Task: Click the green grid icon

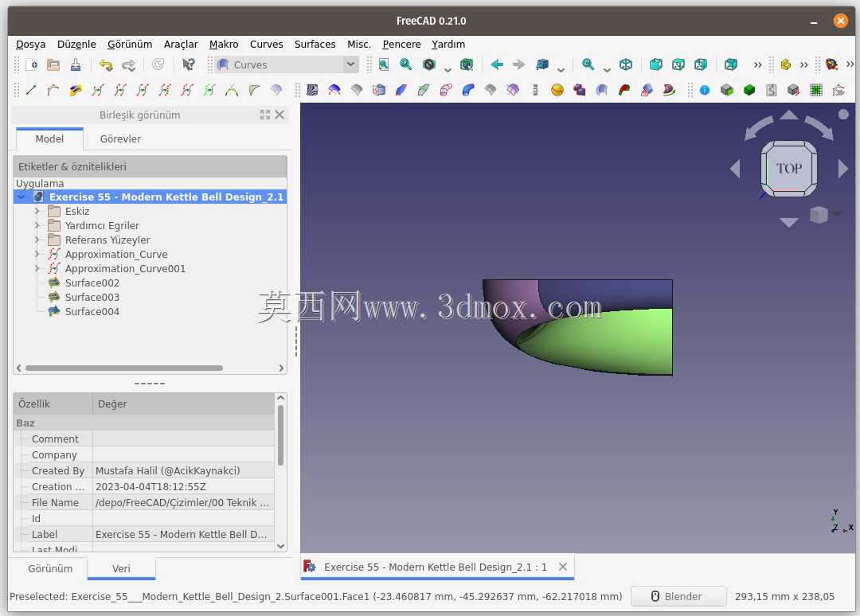Action: (816, 90)
